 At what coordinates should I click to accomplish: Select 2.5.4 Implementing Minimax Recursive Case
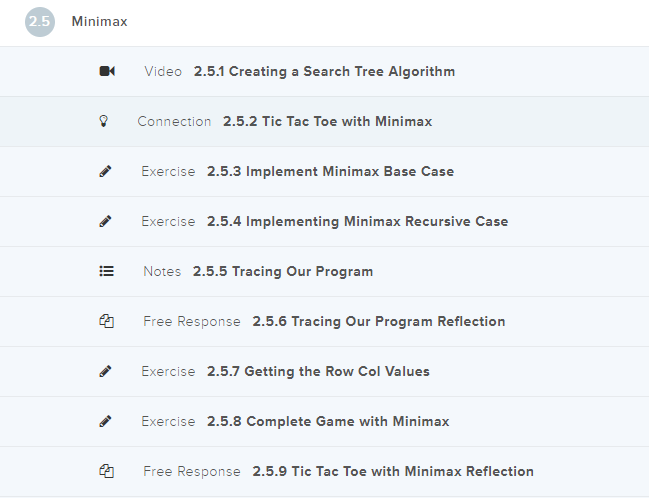pos(357,221)
